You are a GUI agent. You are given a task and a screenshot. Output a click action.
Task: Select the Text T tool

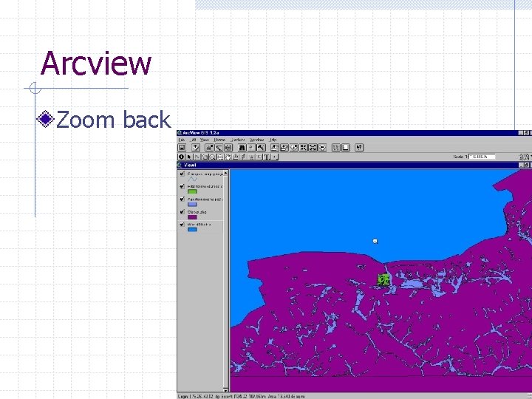(x=267, y=157)
